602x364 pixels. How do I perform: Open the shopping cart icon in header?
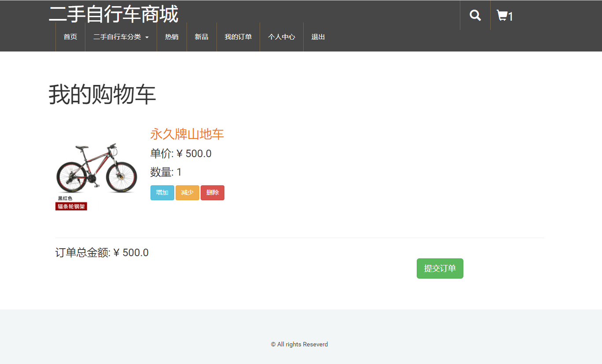pyautogui.click(x=504, y=16)
